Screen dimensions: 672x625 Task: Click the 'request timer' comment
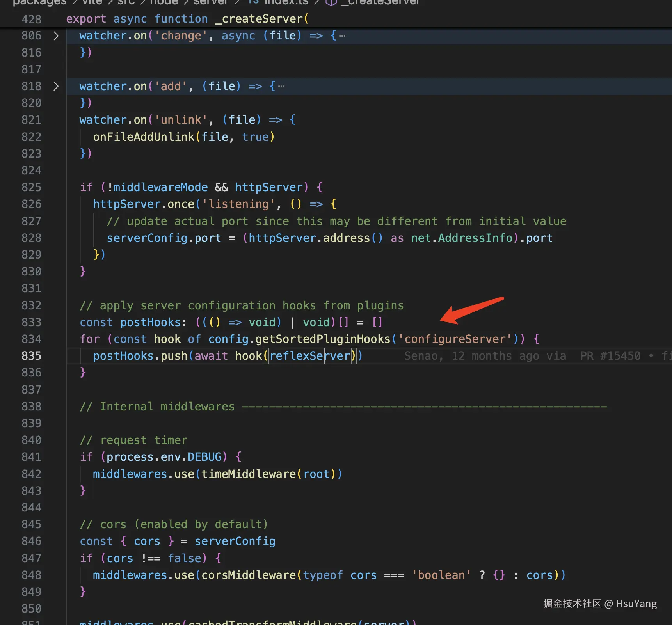pyautogui.click(x=133, y=440)
